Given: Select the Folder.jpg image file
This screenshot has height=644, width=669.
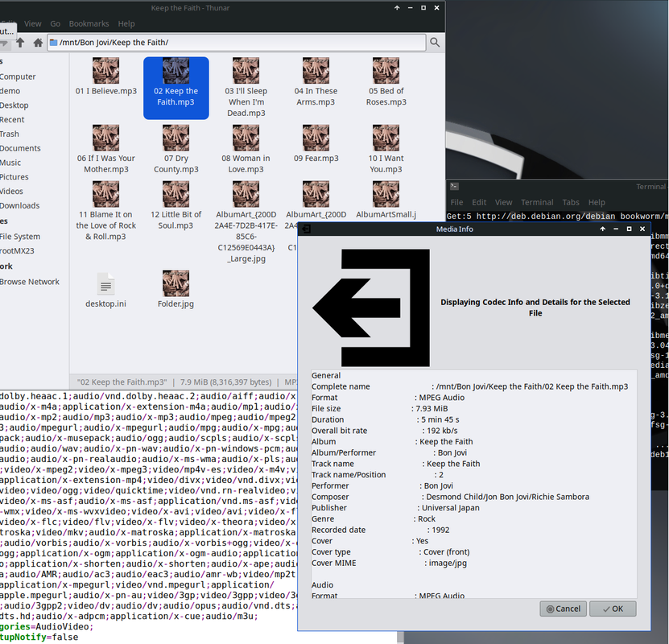Looking at the screenshot, I should [x=176, y=290].
